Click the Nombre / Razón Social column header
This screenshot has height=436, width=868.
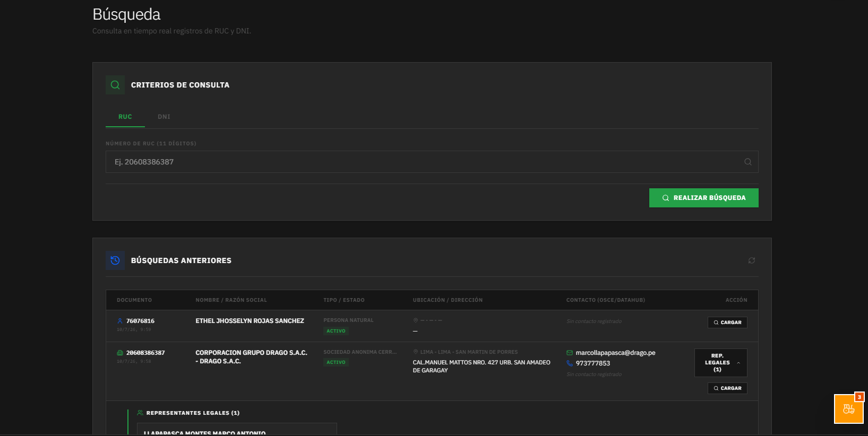[x=231, y=300]
